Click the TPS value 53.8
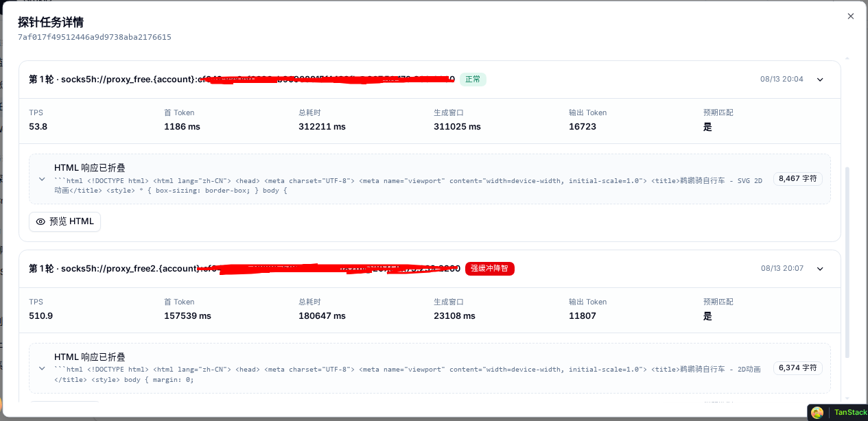This screenshot has height=421, width=868. coord(38,127)
